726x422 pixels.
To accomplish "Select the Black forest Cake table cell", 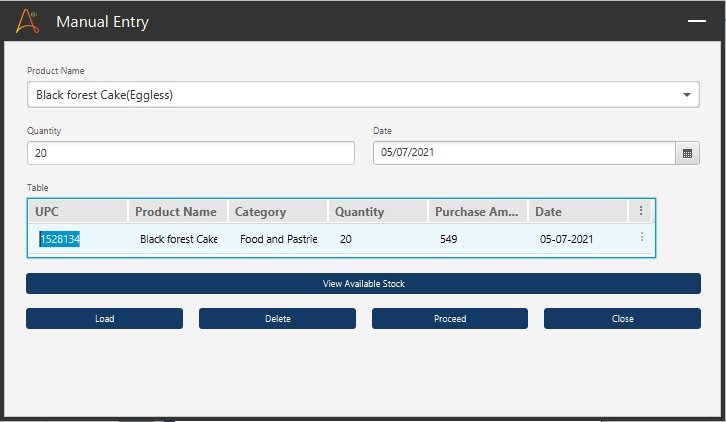I will (x=179, y=239).
